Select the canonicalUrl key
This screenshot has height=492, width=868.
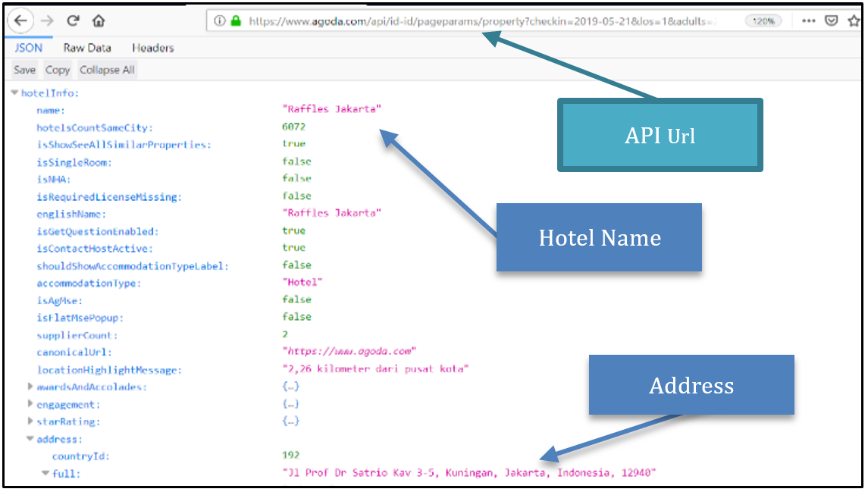coord(74,353)
